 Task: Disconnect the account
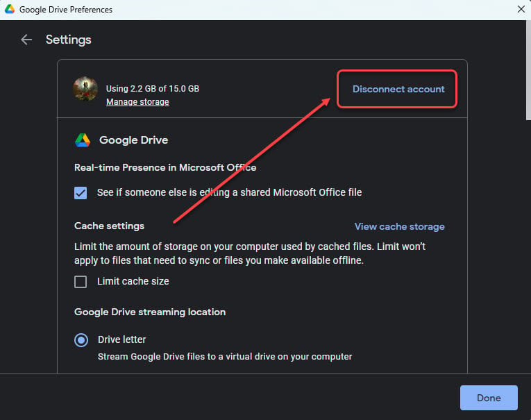coord(398,89)
